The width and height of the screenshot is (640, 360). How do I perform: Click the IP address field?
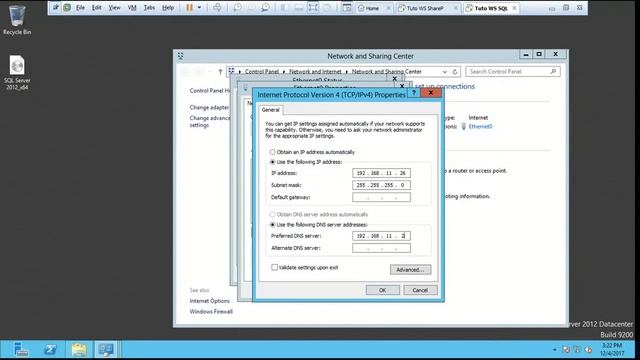pyautogui.click(x=381, y=173)
